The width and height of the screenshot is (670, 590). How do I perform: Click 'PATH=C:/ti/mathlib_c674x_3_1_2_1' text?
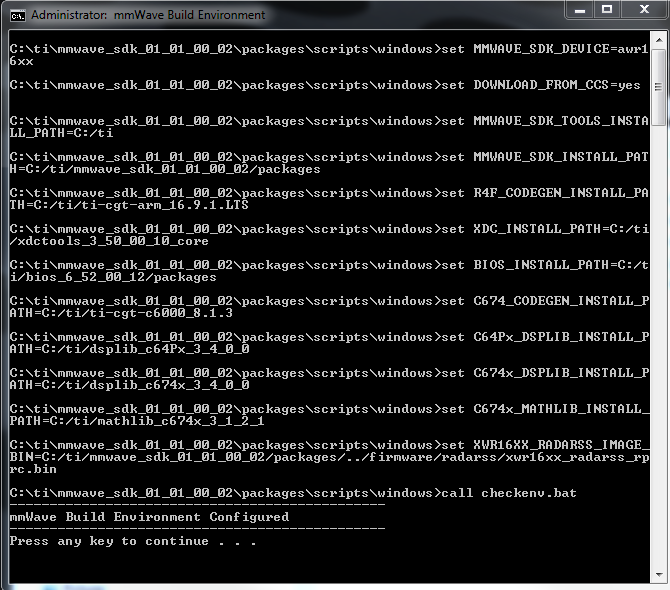pos(137,421)
